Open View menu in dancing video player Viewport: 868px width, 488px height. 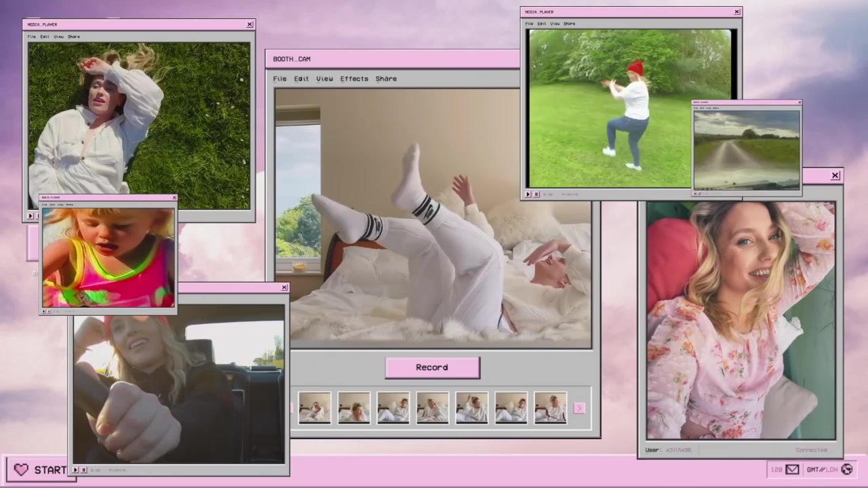[555, 24]
